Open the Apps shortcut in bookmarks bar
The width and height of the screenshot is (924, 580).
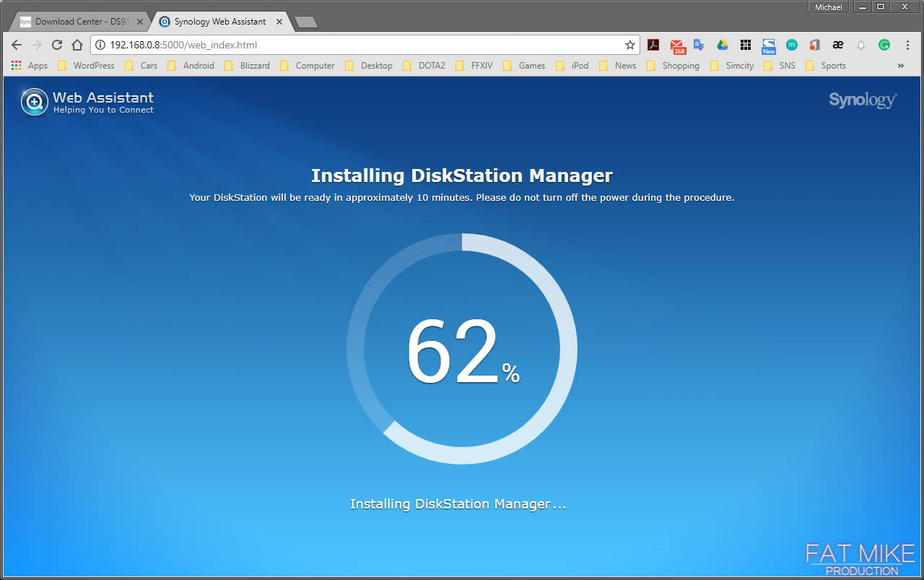(x=30, y=66)
